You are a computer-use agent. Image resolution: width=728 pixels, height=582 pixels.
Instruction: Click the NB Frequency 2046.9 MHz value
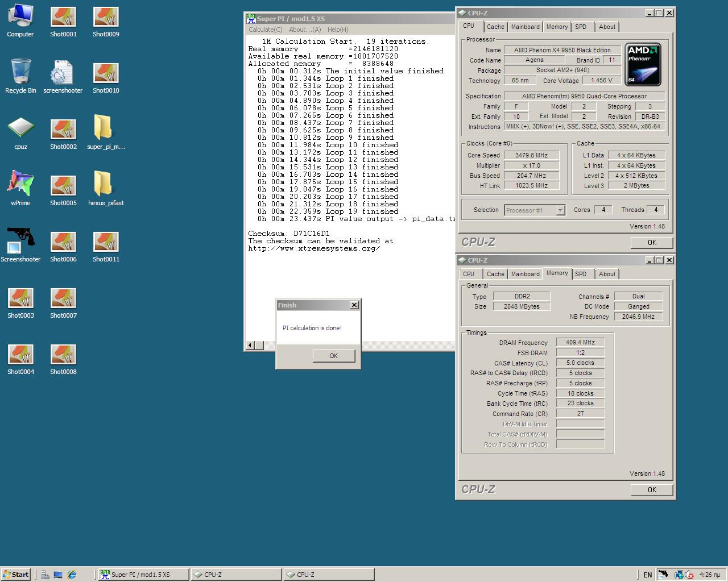[x=638, y=317]
